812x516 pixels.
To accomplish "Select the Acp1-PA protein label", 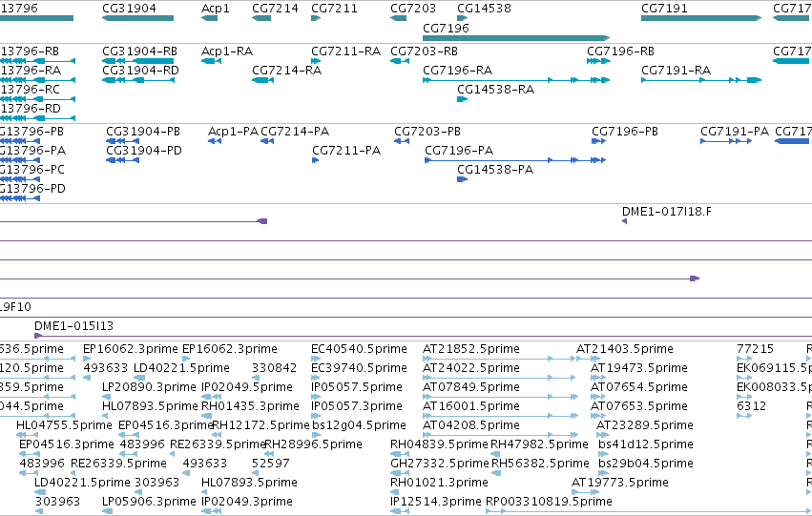I will click(x=233, y=132).
